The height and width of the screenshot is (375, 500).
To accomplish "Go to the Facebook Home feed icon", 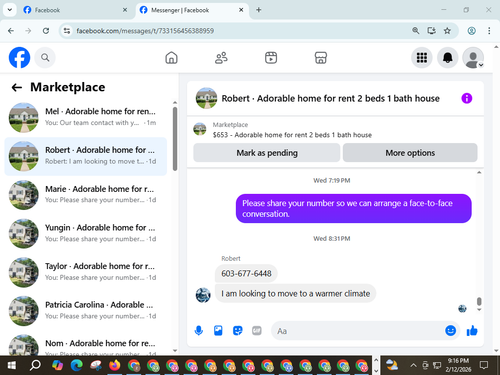I will pos(171,58).
